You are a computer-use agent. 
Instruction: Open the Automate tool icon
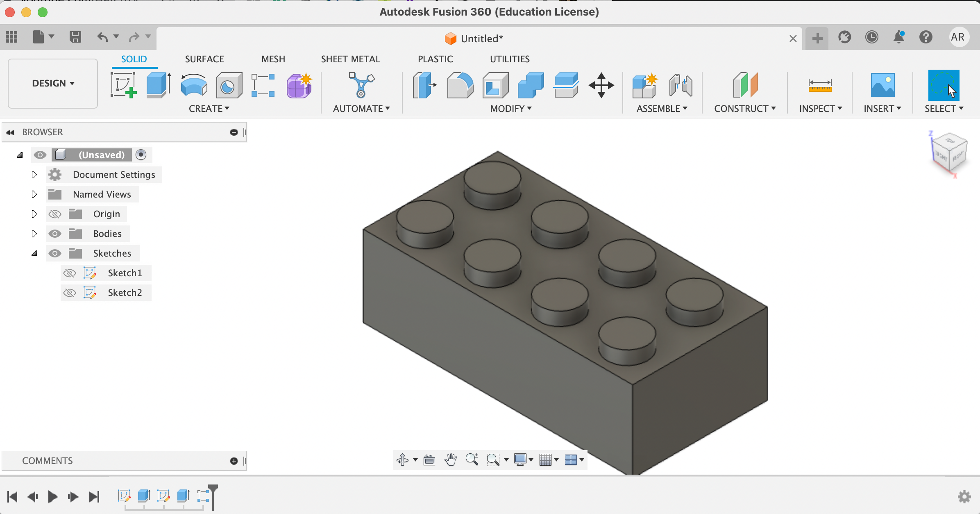[x=361, y=85]
